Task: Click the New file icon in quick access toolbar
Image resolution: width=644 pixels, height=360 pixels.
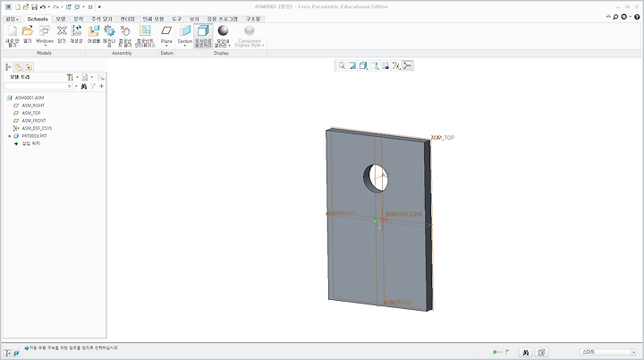Action: click(18, 7)
